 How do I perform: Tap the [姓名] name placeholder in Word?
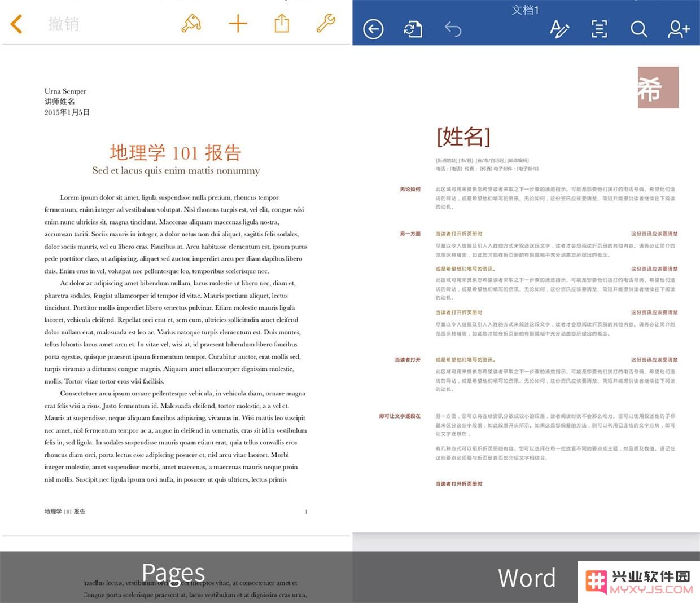pyautogui.click(x=463, y=136)
